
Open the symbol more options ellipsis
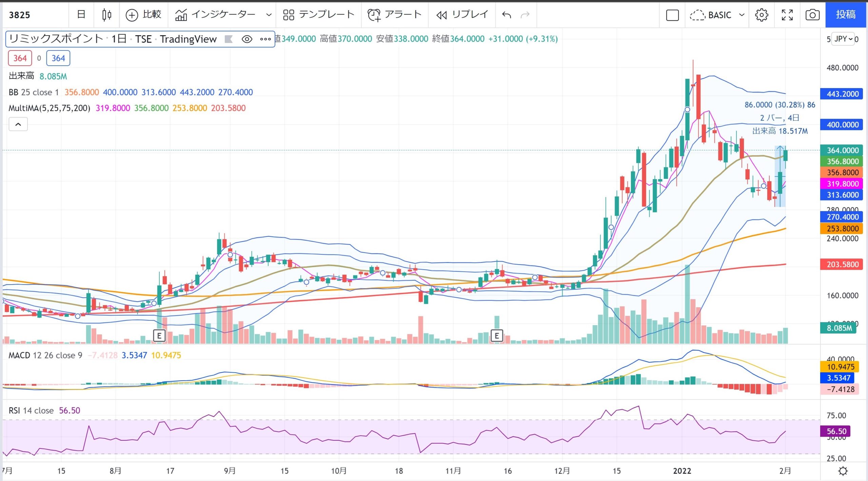tap(265, 39)
